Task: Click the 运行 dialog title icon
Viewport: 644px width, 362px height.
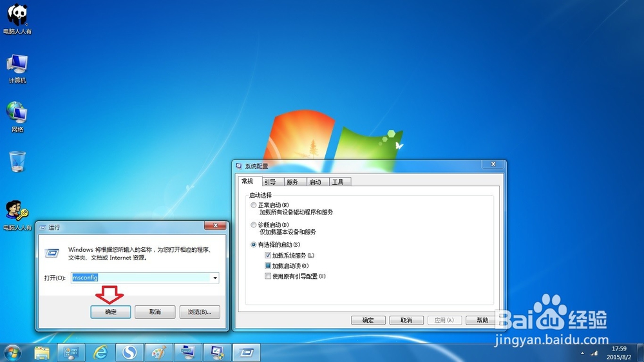Action: point(43,227)
